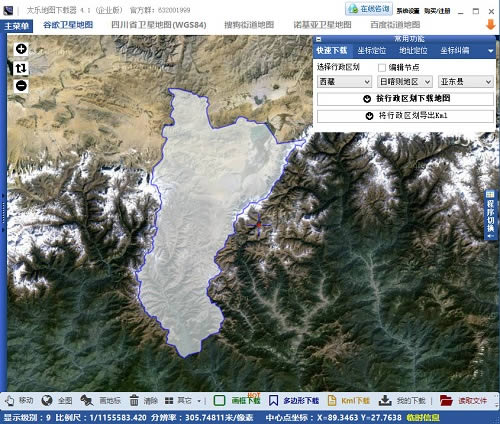The height and width of the screenshot is (424, 500).
Task: Click 按行政区划下载地图 button
Action: pyautogui.click(x=405, y=99)
